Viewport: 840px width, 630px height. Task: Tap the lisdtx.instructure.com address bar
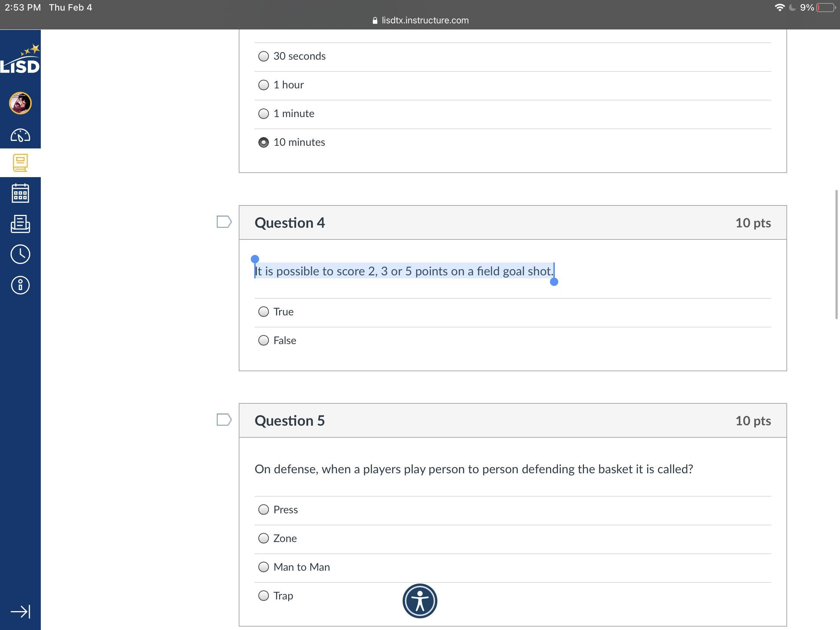coord(421,20)
